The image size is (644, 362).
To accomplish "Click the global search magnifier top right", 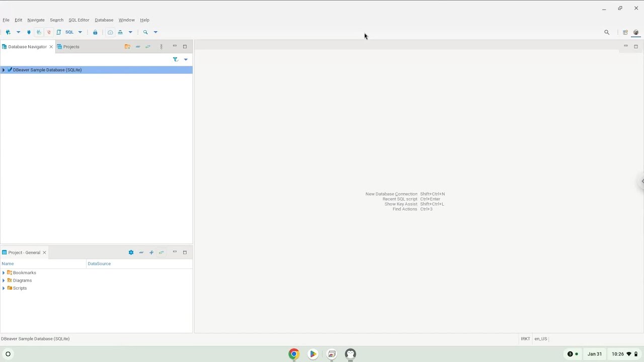I will tap(607, 32).
